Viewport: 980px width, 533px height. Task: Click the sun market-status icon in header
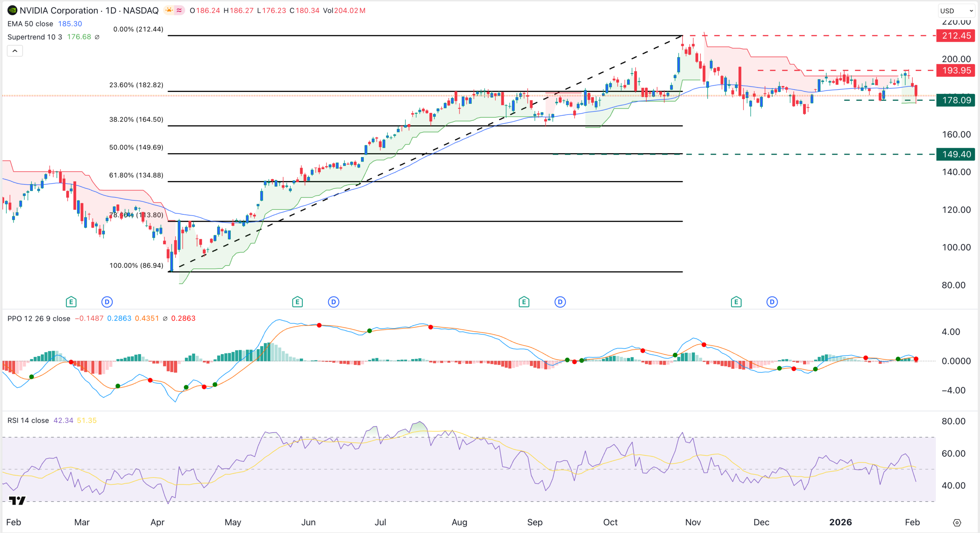tap(169, 10)
